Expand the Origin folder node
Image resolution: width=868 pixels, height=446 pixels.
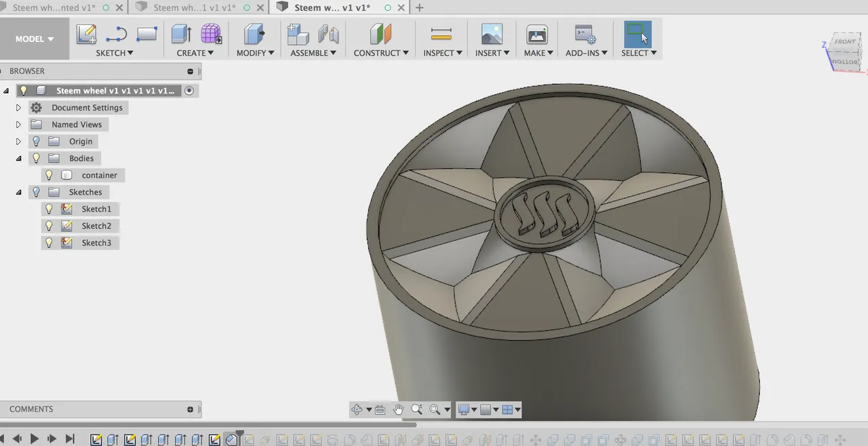18,142
